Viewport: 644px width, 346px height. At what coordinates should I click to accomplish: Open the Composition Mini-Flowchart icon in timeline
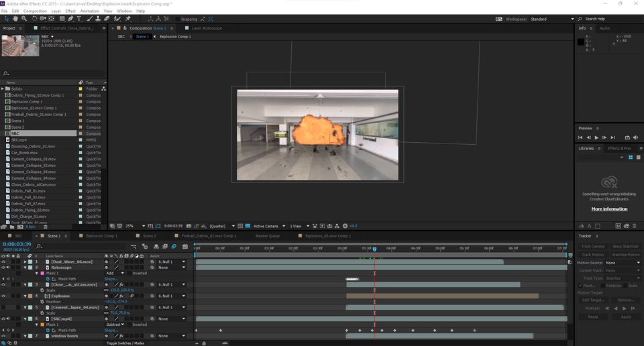[133, 246]
